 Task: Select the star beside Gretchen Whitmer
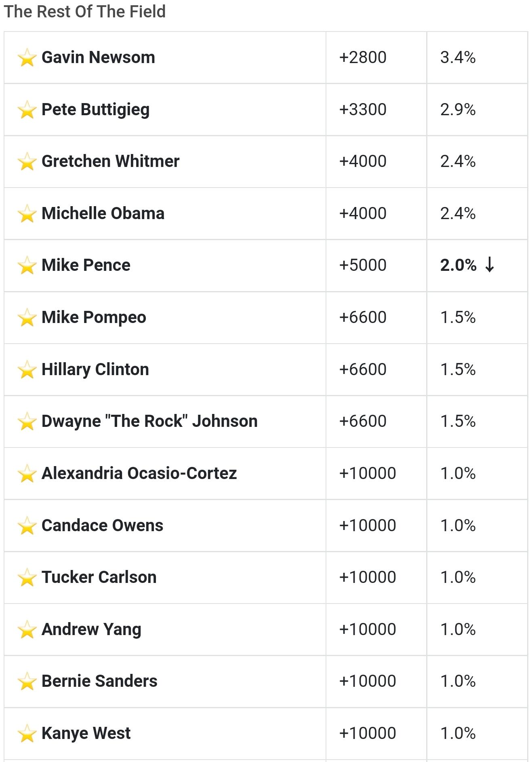(x=27, y=162)
